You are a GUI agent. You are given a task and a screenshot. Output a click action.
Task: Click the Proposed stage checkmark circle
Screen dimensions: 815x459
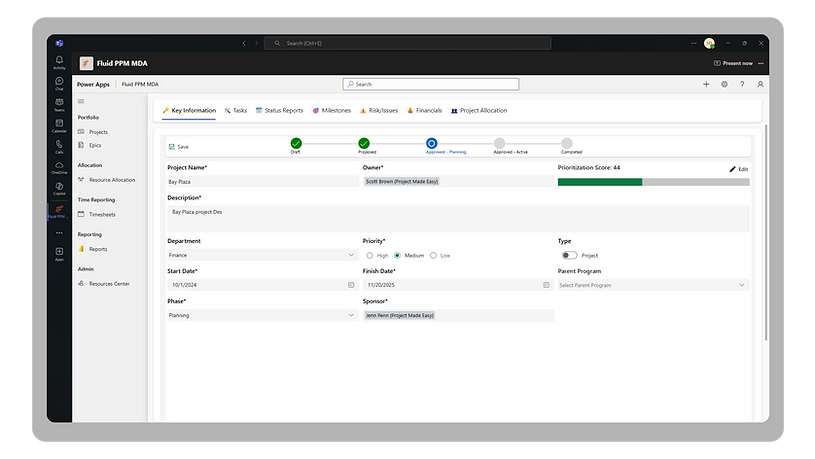coord(364,143)
